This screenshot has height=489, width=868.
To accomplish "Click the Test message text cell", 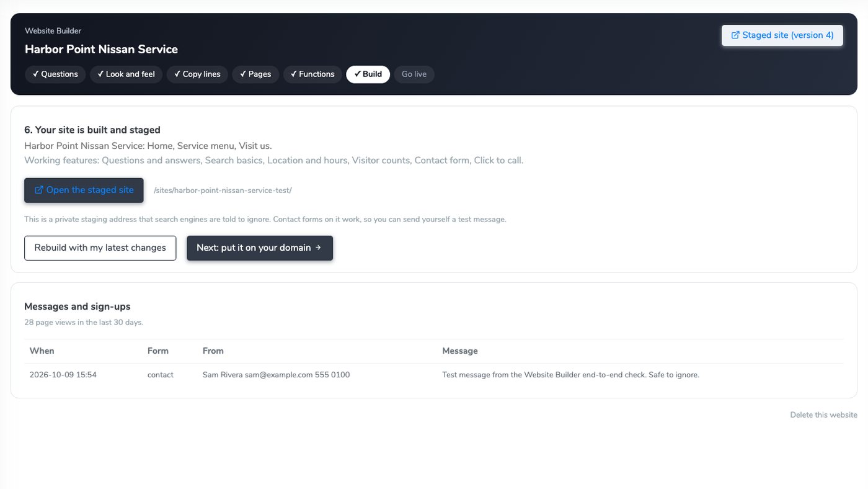I will 570,375.
